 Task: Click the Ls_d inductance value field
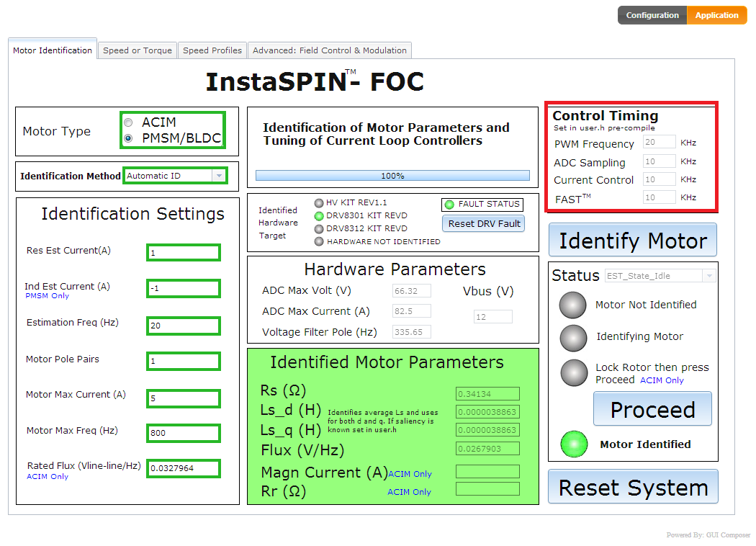click(x=487, y=412)
